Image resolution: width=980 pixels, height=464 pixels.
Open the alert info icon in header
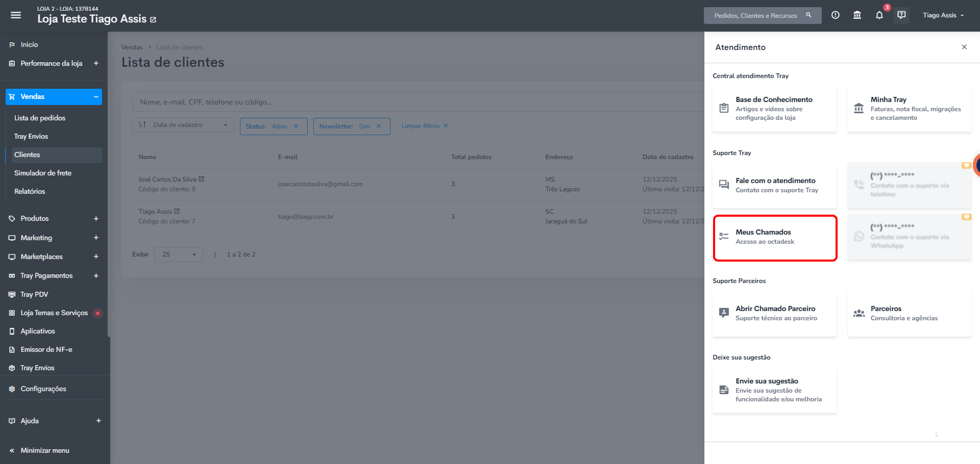(x=836, y=15)
